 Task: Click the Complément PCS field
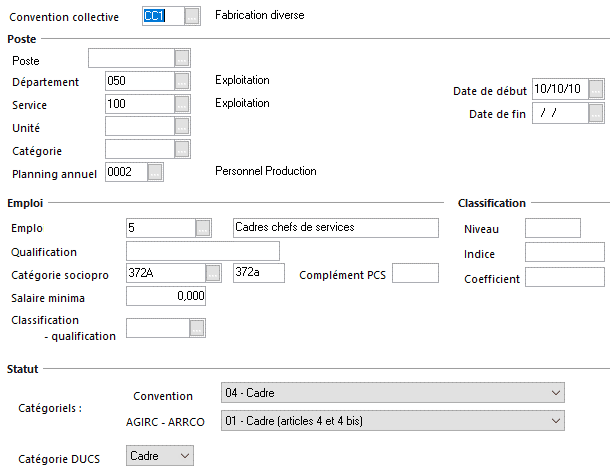[x=415, y=273]
